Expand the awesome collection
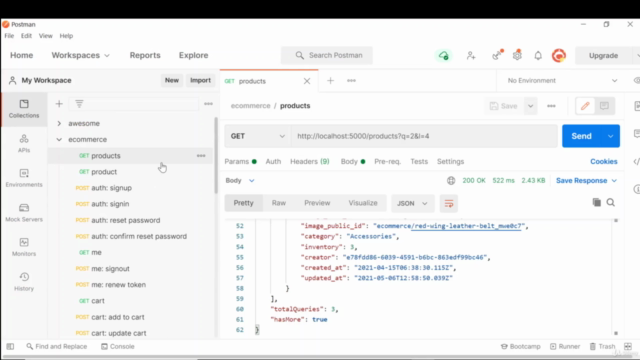This screenshot has width=640, height=360. (x=59, y=123)
